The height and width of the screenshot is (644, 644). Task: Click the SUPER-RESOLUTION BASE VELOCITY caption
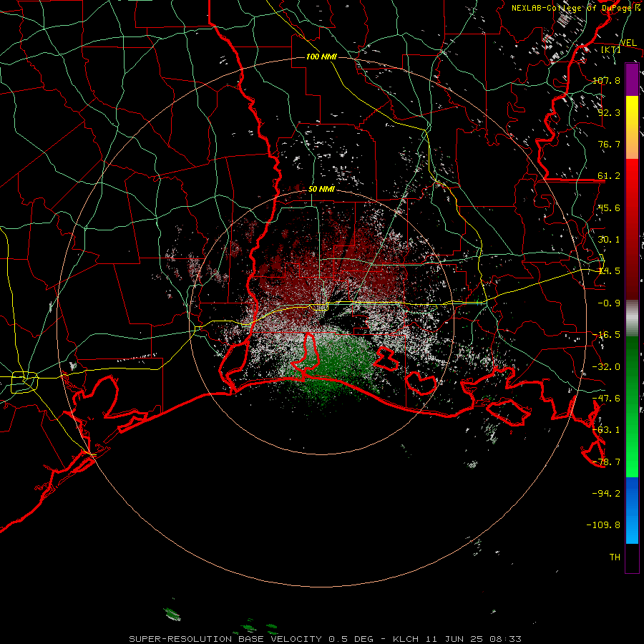(225, 639)
